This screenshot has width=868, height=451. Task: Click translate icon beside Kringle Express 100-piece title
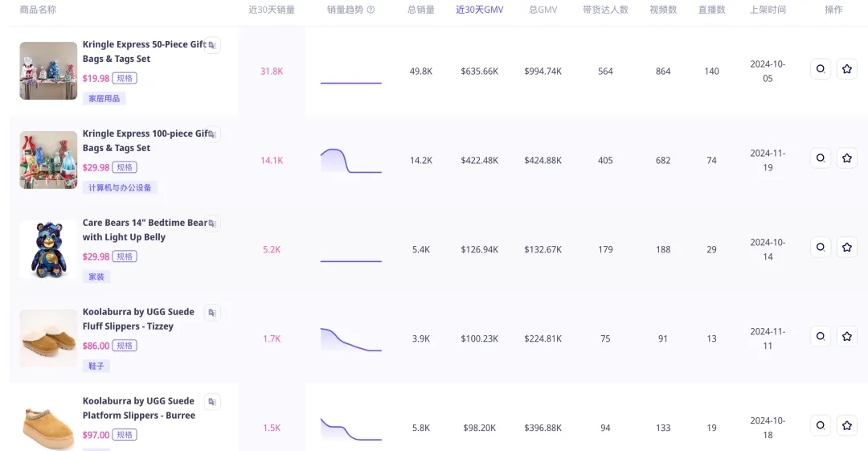[x=212, y=134]
